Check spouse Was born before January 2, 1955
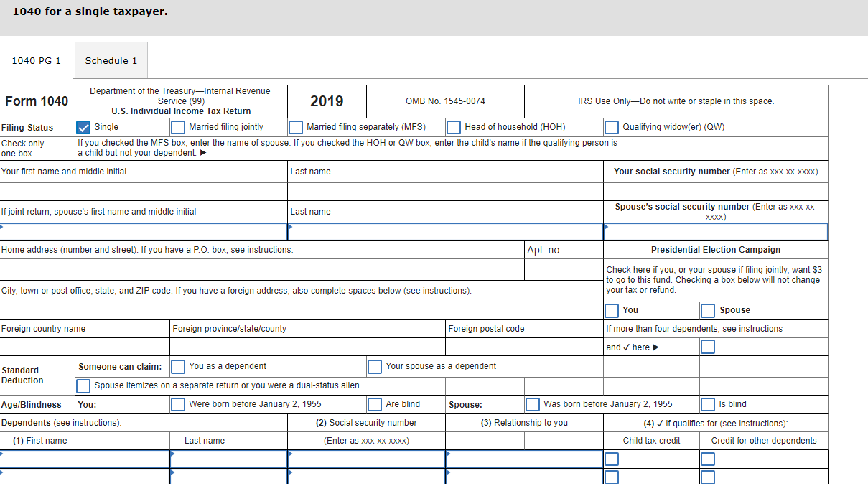This screenshot has height=486, width=868. [x=533, y=404]
